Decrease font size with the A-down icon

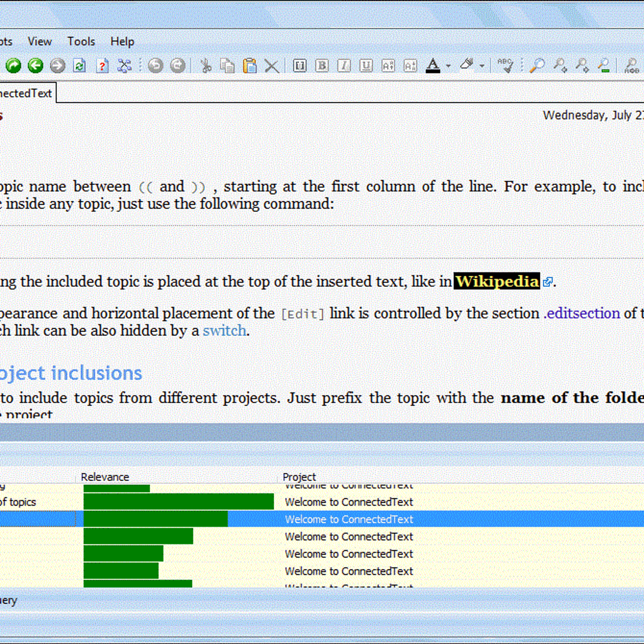click(x=410, y=66)
